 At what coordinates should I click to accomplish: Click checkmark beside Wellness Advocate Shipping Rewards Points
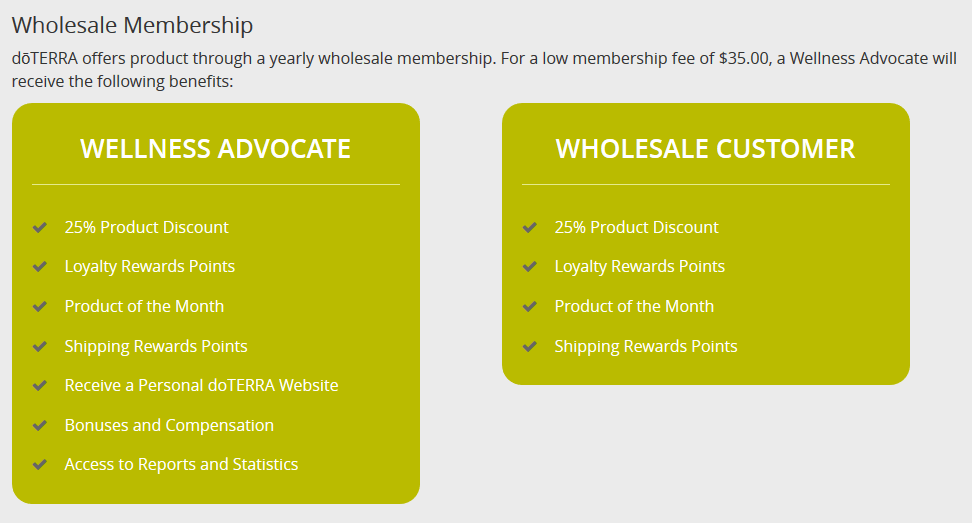tap(40, 346)
